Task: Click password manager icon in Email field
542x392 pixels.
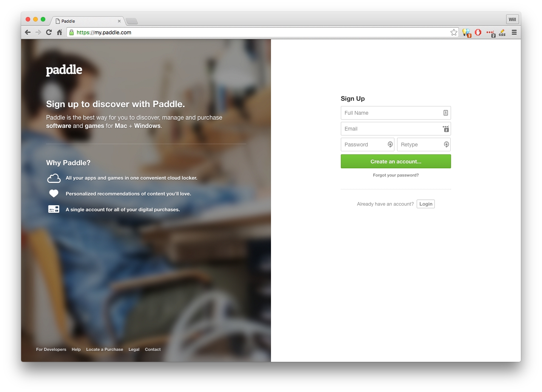Action: pos(446,129)
